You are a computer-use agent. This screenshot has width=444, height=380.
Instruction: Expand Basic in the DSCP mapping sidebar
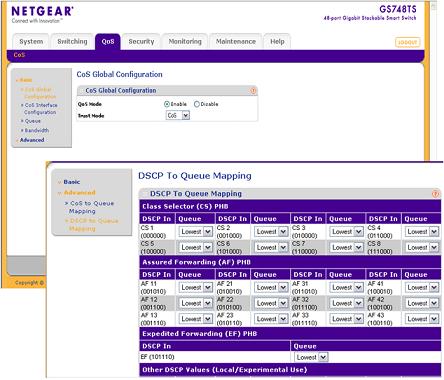point(71,182)
